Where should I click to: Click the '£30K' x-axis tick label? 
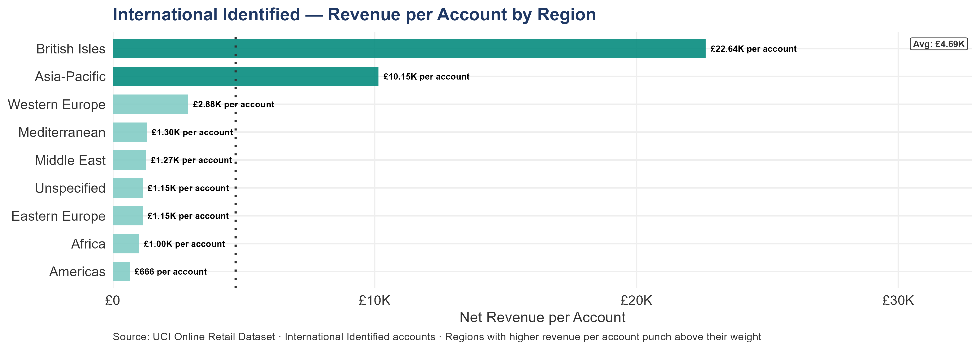point(898,301)
